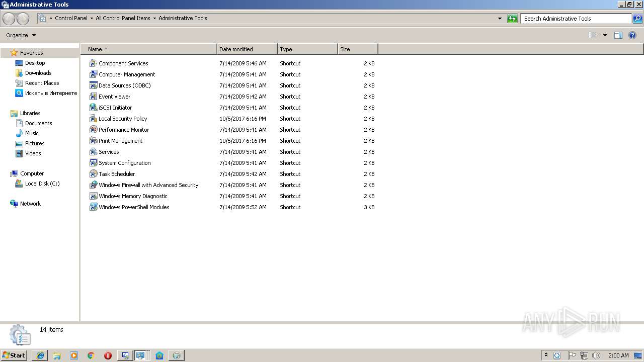Open Local Disk (C:)
The height and width of the screenshot is (362, 644).
point(42,184)
